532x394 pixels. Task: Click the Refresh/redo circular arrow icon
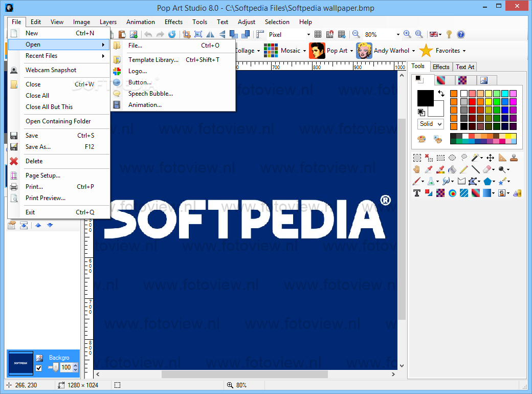pos(172,34)
